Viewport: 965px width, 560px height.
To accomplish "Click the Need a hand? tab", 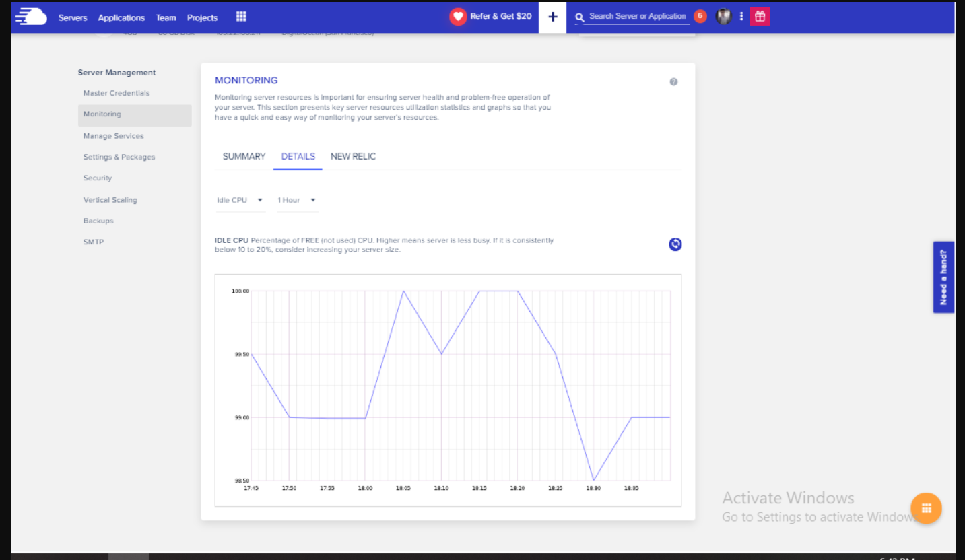I will click(943, 277).
